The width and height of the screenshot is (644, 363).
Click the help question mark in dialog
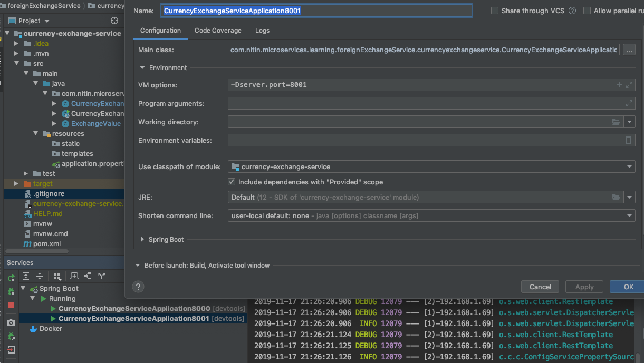pos(138,287)
